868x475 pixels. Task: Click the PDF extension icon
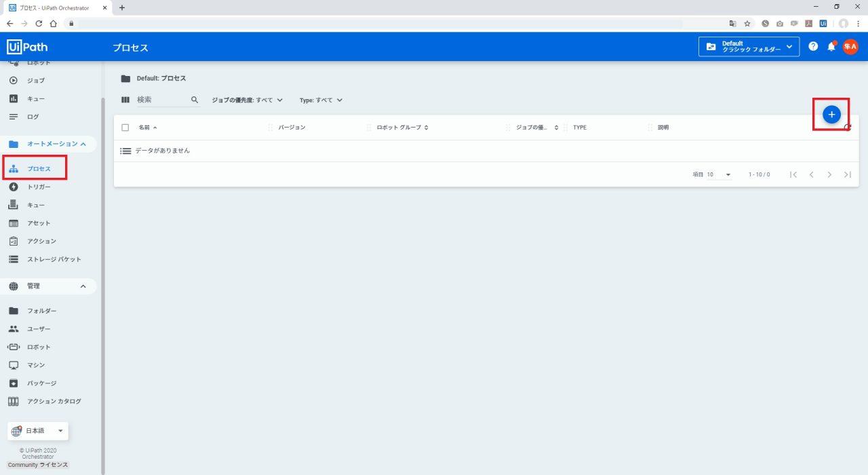[808, 23]
